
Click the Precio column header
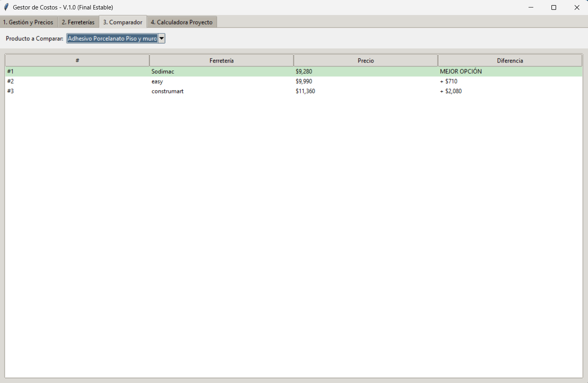(x=366, y=61)
